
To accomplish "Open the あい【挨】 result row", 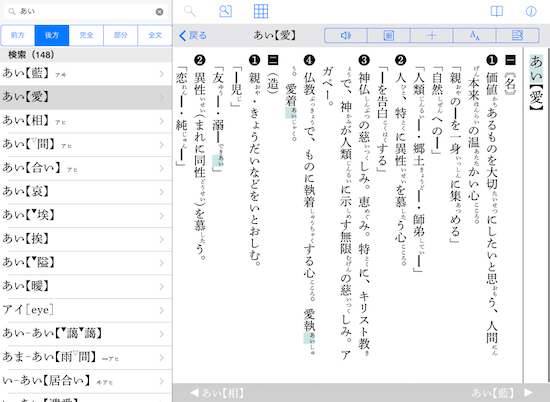I will click(86, 239).
